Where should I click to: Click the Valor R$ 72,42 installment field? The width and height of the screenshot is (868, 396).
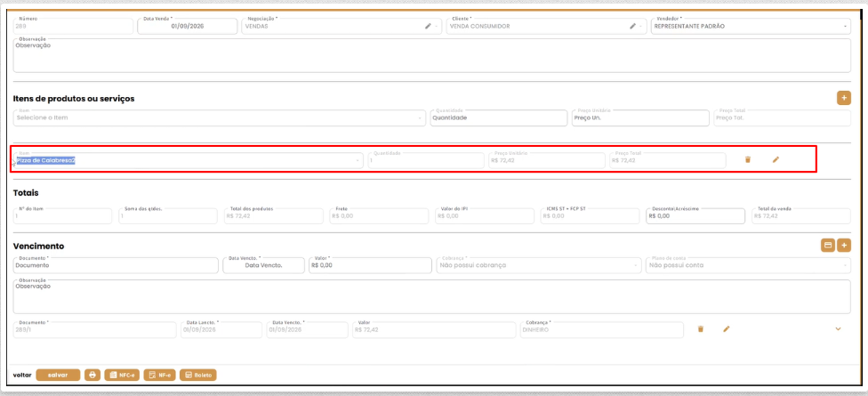click(434, 329)
